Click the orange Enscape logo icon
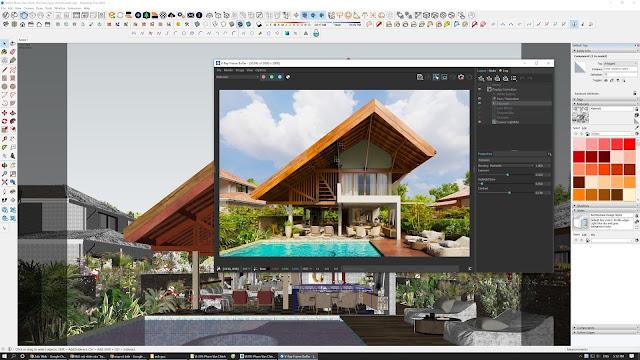Image resolution: width=640 pixels, height=360 pixels. pos(112,15)
